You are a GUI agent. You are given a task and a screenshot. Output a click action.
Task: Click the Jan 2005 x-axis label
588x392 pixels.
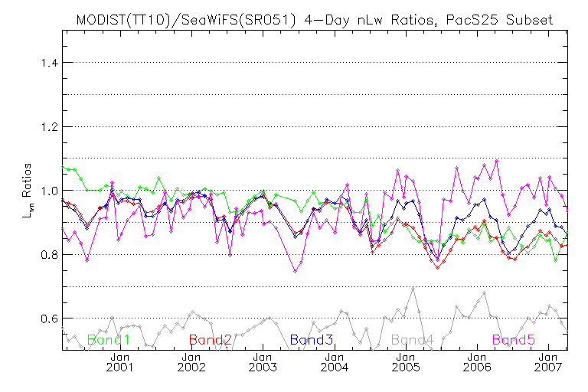(x=406, y=362)
